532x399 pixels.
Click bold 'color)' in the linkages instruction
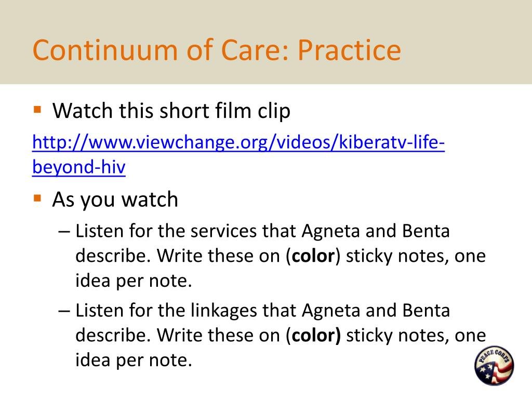tap(316, 336)
